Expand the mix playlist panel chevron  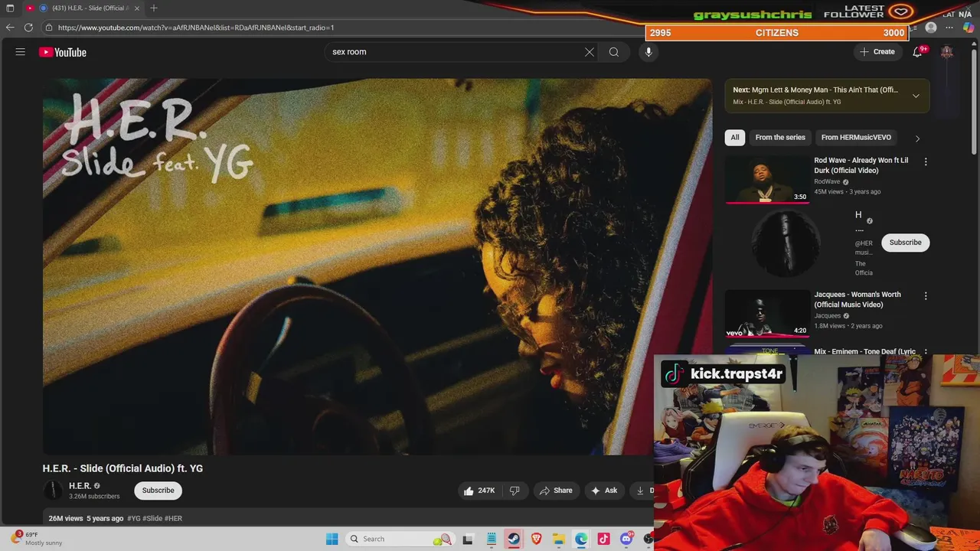pyautogui.click(x=916, y=96)
